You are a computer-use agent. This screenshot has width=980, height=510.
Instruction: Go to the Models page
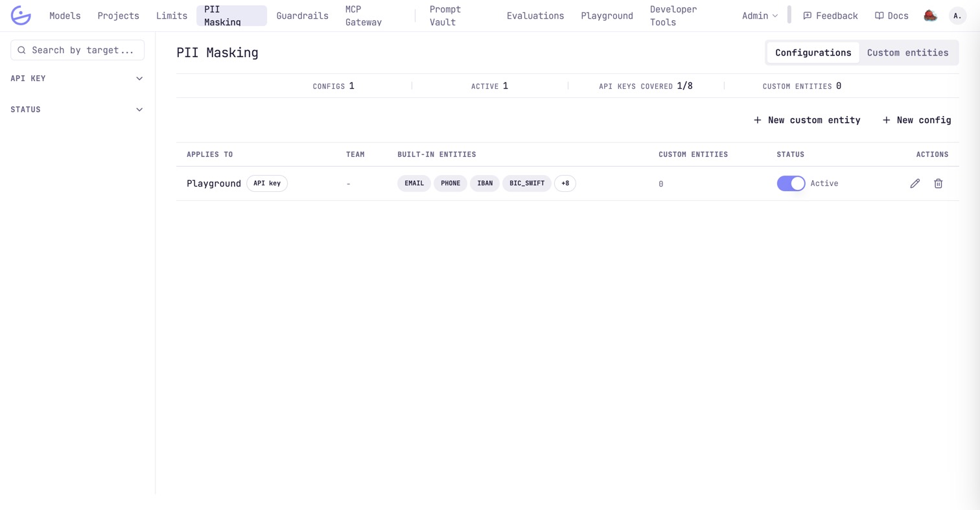(65, 16)
